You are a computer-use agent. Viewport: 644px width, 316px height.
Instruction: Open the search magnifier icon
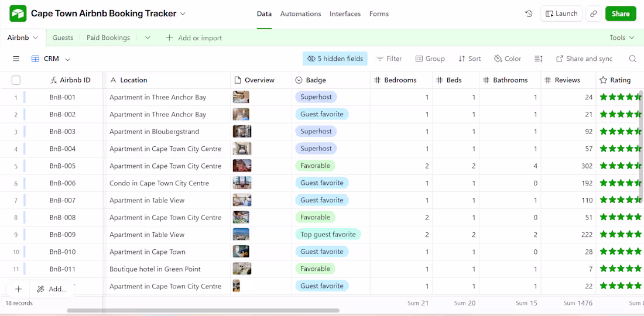click(x=632, y=59)
